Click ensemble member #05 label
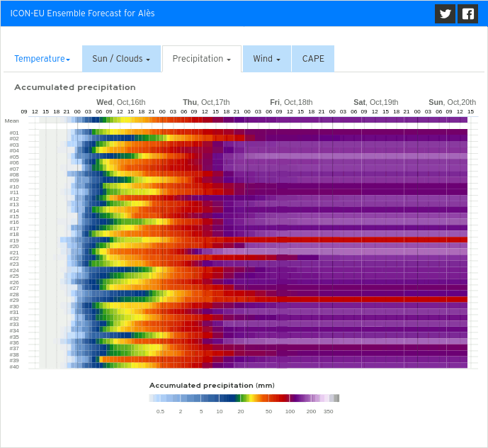Image resolution: width=488 pixels, height=448 pixels. click(x=14, y=157)
